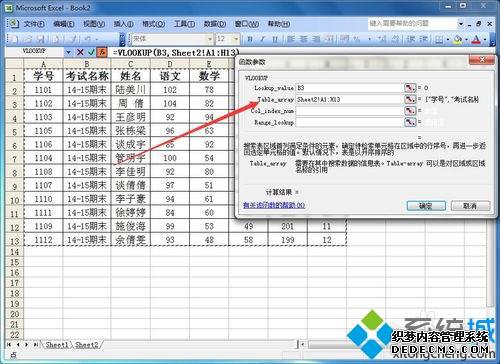Open the Undo history dropdown arrow
Image resolution: width=500 pixels, height=364 pixels.
(x=97, y=39)
